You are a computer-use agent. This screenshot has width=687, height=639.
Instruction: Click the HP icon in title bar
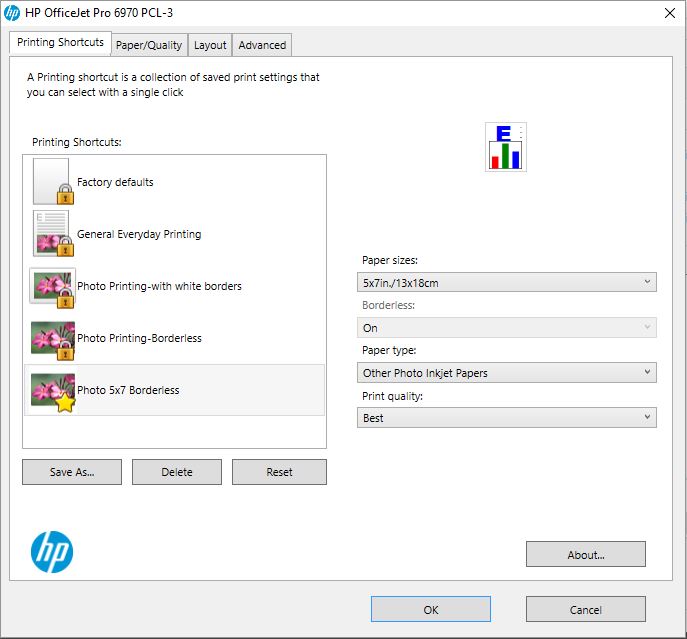coord(12,13)
